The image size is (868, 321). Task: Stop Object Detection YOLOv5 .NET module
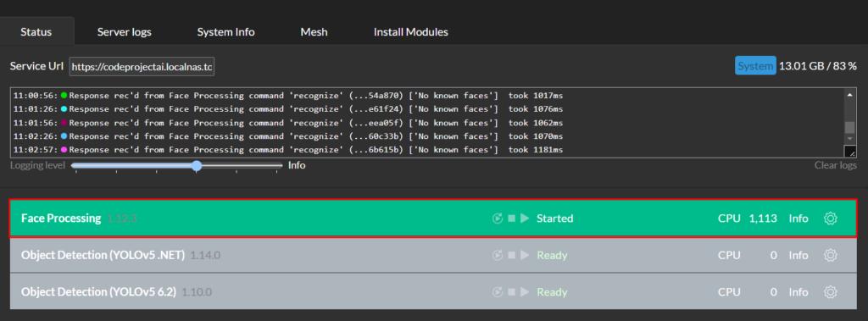pyautogui.click(x=511, y=255)
